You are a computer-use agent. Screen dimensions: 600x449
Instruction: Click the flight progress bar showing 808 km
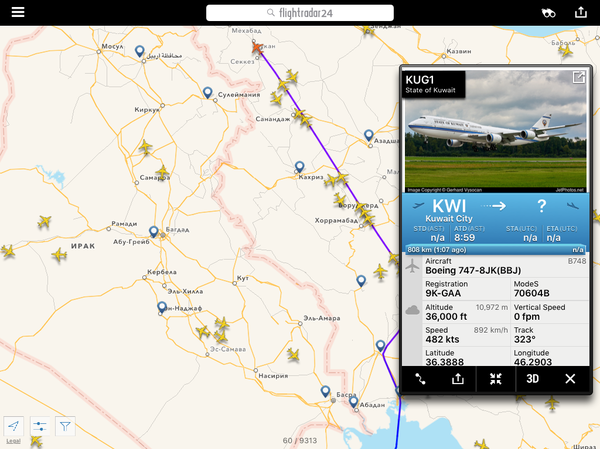click(496, 250)
